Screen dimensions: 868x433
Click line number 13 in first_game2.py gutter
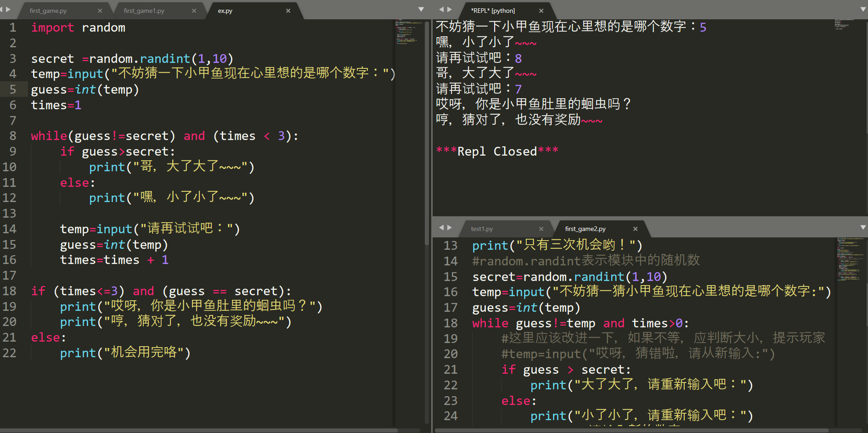[451, 246]
